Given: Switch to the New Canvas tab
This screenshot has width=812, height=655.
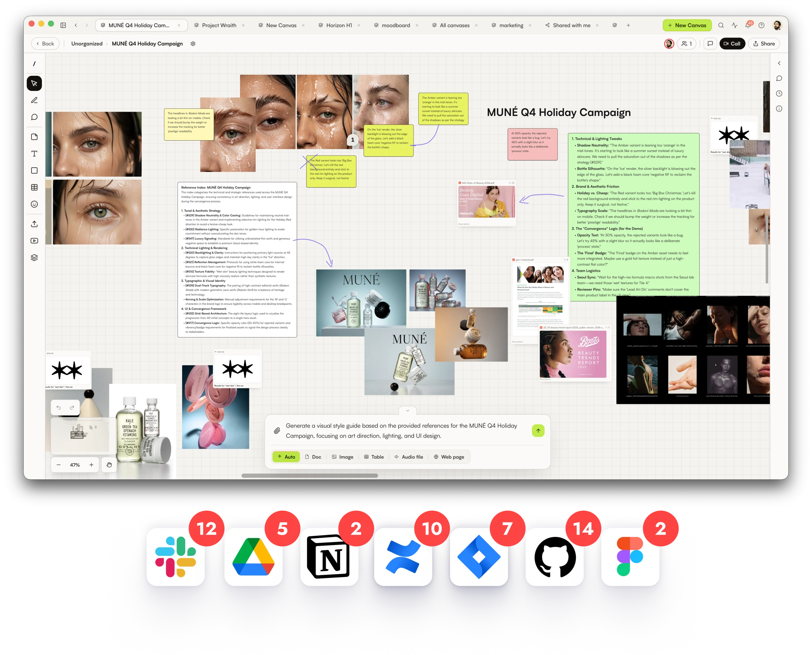Looking at the screenshot, I should (281, 25).
